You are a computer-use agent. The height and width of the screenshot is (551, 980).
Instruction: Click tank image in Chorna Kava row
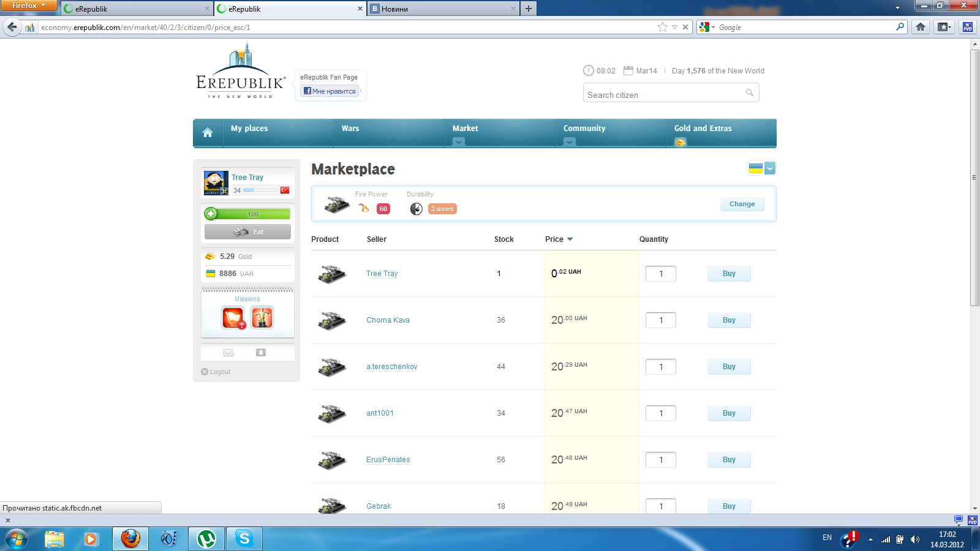tap(332, 320)
